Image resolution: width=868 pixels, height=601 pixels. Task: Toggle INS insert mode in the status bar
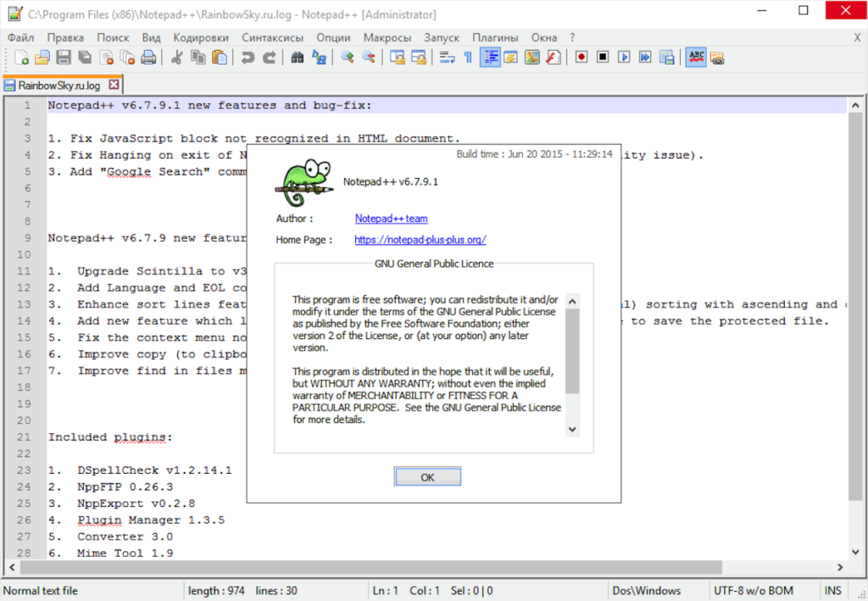click(832, 591)
